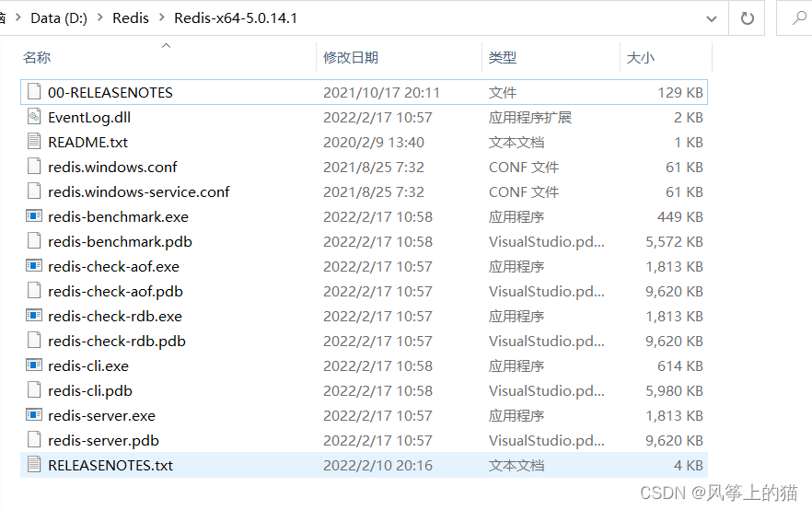Expand the chevron after Data (D:)
The image size is (812, 510).
coord(100,17)
